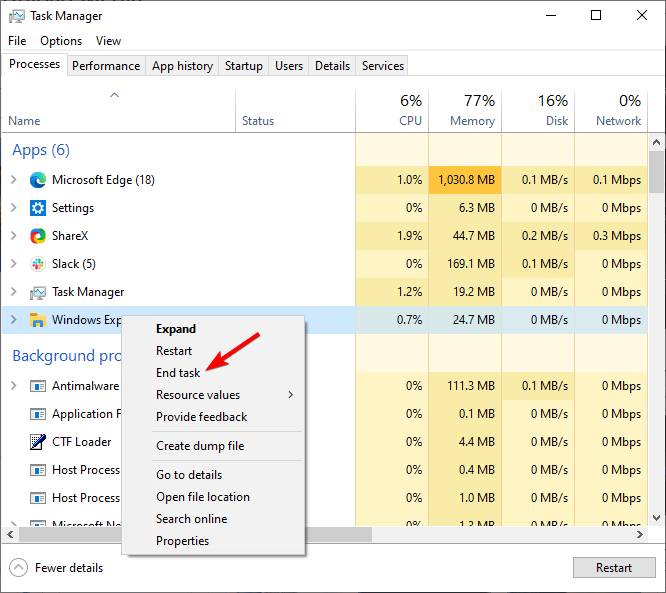This screenshot has width=666, height=593.
Task: Click the Restart button at bottom right
Action: coord(613,568)
